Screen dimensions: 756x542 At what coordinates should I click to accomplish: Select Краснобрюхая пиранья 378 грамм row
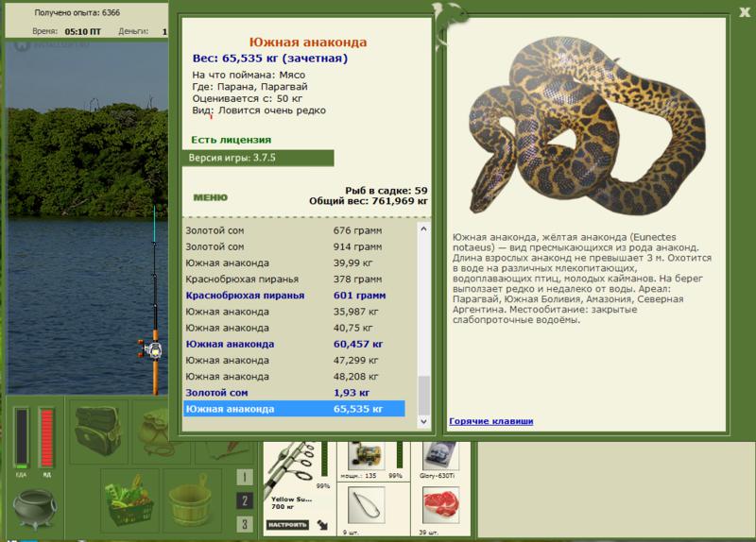(294, 279)
